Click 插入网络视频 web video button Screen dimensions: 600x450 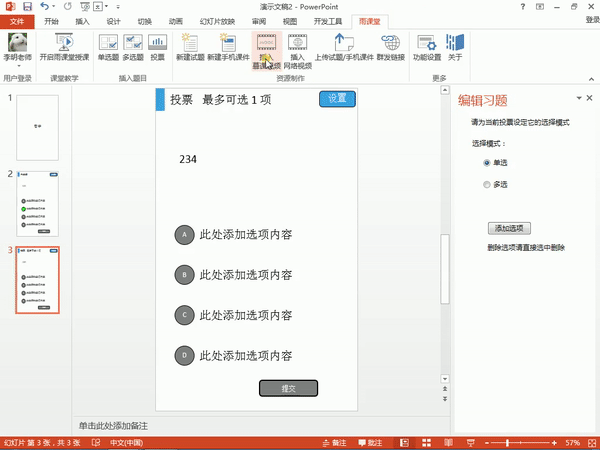point(297,51)
